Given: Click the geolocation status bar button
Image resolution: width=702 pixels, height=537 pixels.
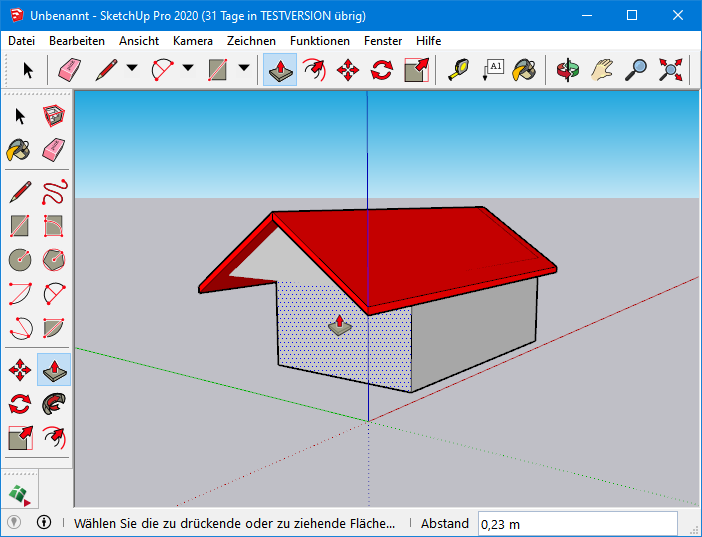Looking at the screenshot, I should click(x=15, y=522).
